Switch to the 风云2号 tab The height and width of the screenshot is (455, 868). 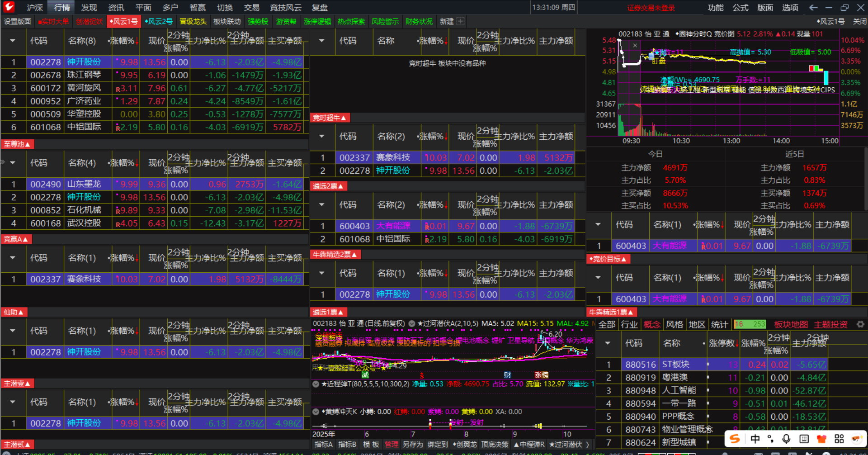tap(159, 21)
